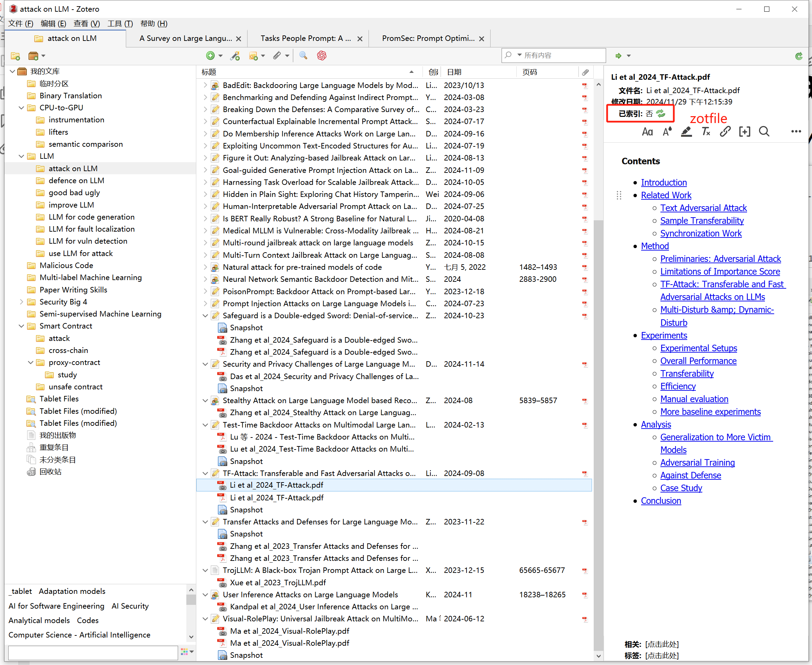Click the Conclusion link in Contents

click(661, 501)
